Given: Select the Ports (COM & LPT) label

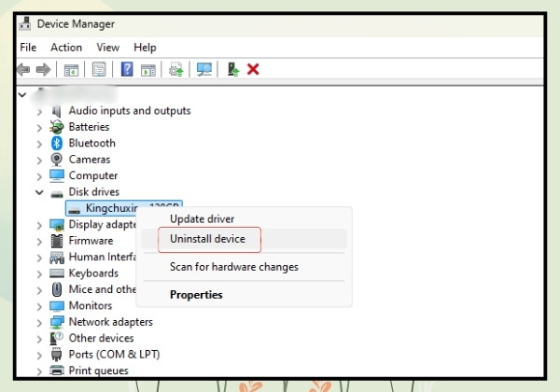Looking at the screenshot, I should click(x=114, y=354).
